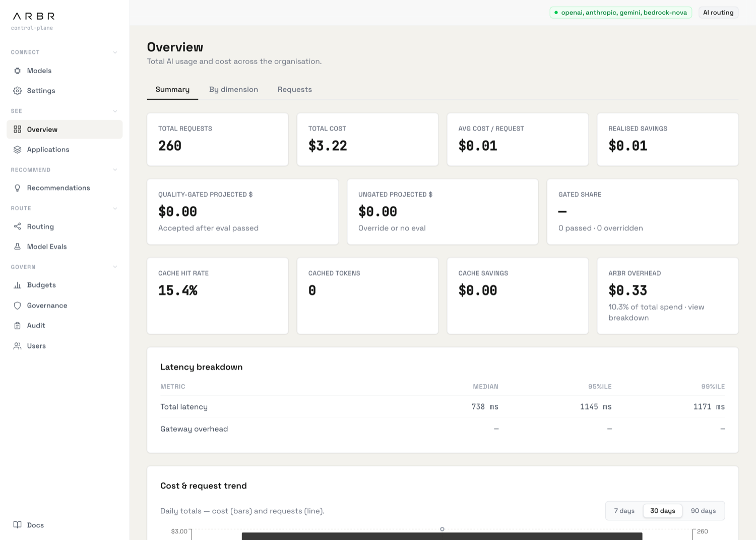
Task: Click the Cost & request trend heading
Action: 204,486
